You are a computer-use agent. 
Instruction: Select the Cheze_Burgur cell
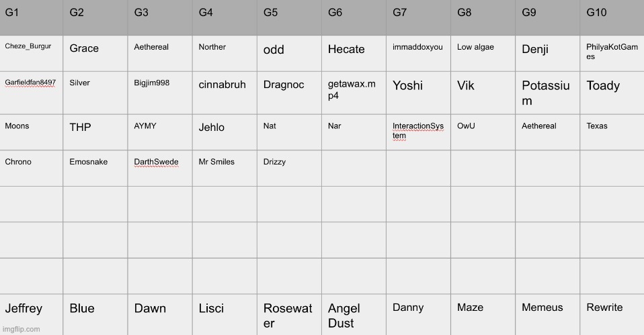click(31, 53)
